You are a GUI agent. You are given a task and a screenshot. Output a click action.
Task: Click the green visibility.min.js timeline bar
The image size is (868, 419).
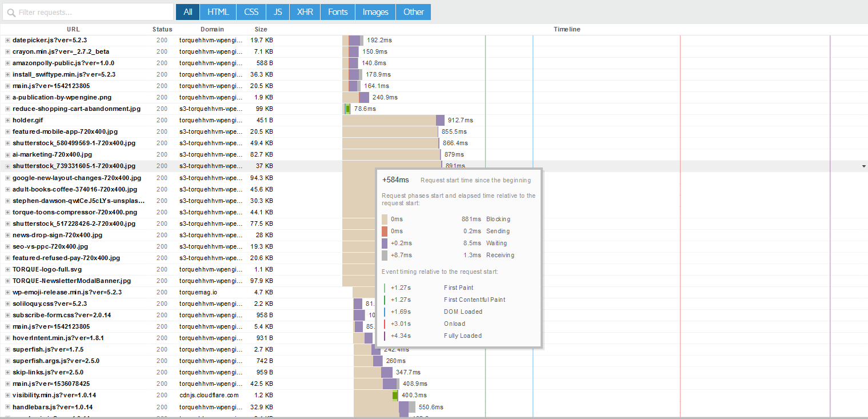click(395, 395)
